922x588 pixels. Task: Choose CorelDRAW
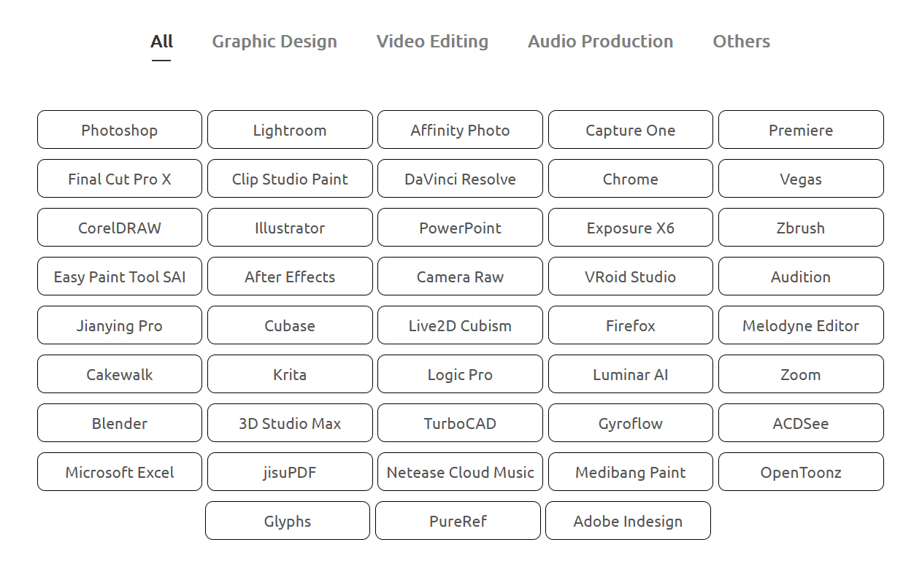point(120,228)
